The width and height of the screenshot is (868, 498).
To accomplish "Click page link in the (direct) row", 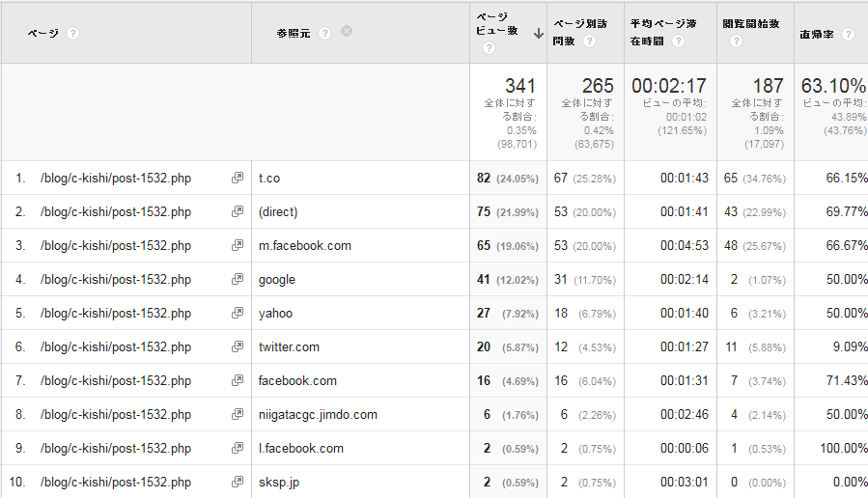I will 116,212.
